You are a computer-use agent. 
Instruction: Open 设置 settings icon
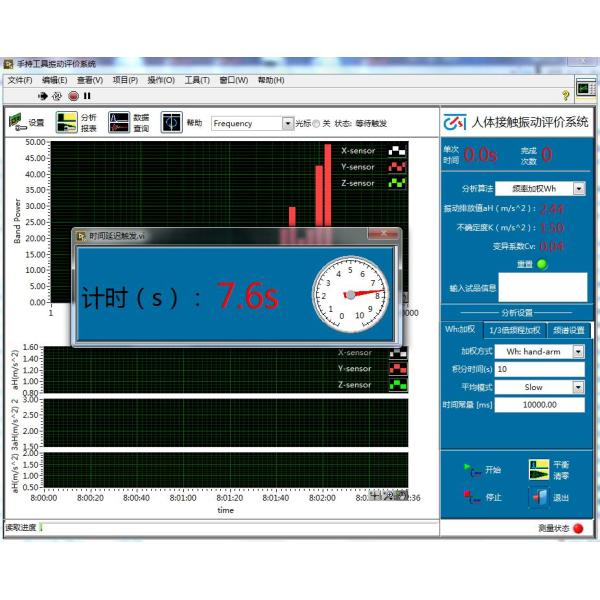[x=18, y=122]
